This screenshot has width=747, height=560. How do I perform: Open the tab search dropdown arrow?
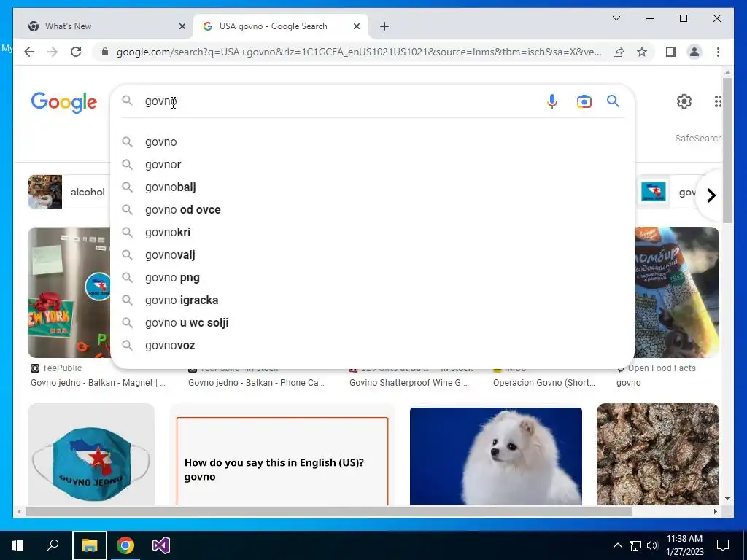tap(616, 18)
